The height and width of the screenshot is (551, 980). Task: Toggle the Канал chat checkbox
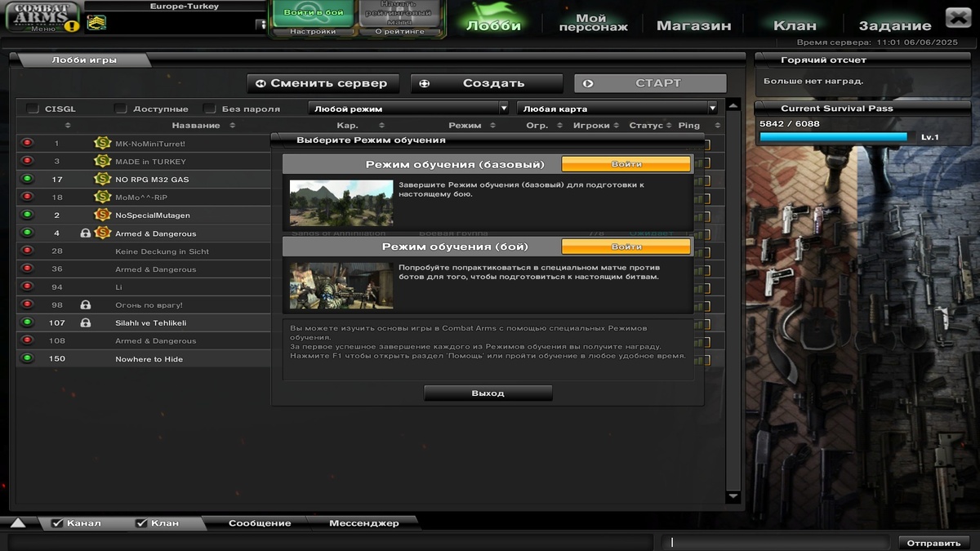(x=57, y=523)
